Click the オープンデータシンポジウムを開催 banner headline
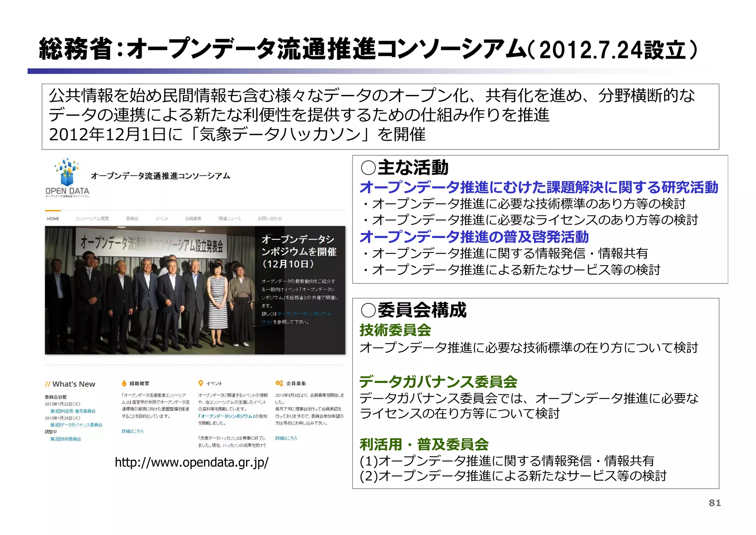Screen dimensions: 756x535 pyautogui.click(x=299, y=252)
